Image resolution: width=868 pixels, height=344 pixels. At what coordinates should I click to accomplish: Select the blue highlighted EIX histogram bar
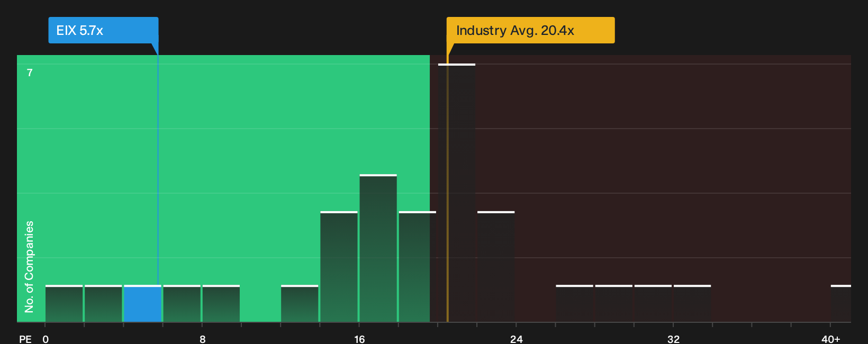142,304
